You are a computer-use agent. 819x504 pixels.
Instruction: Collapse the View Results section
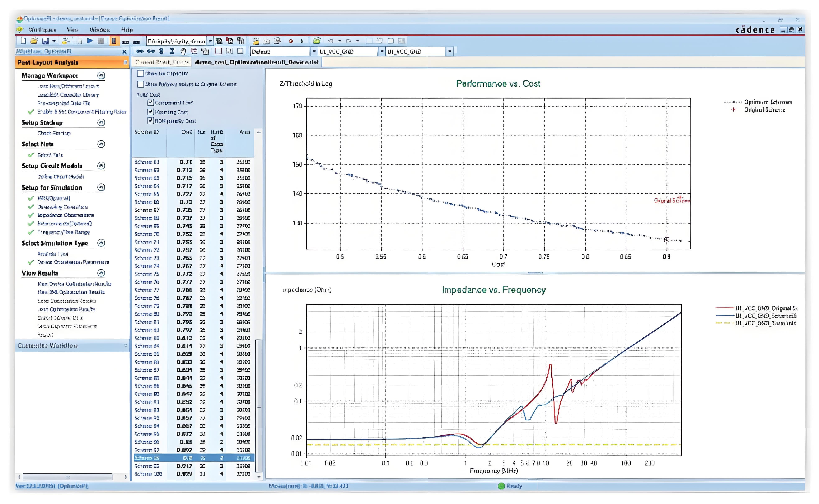tap(101, 273)
